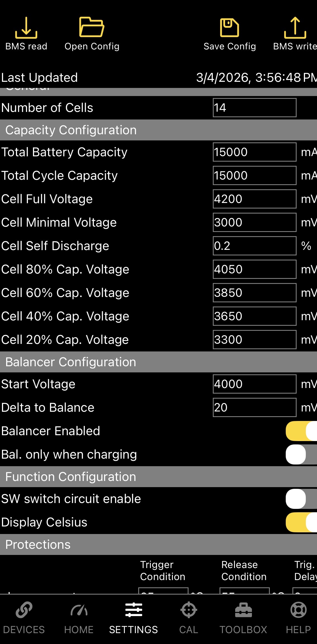Go to the Home gauge icon
Viewport: 317px width, 644px height.
(x=79, y=610)
